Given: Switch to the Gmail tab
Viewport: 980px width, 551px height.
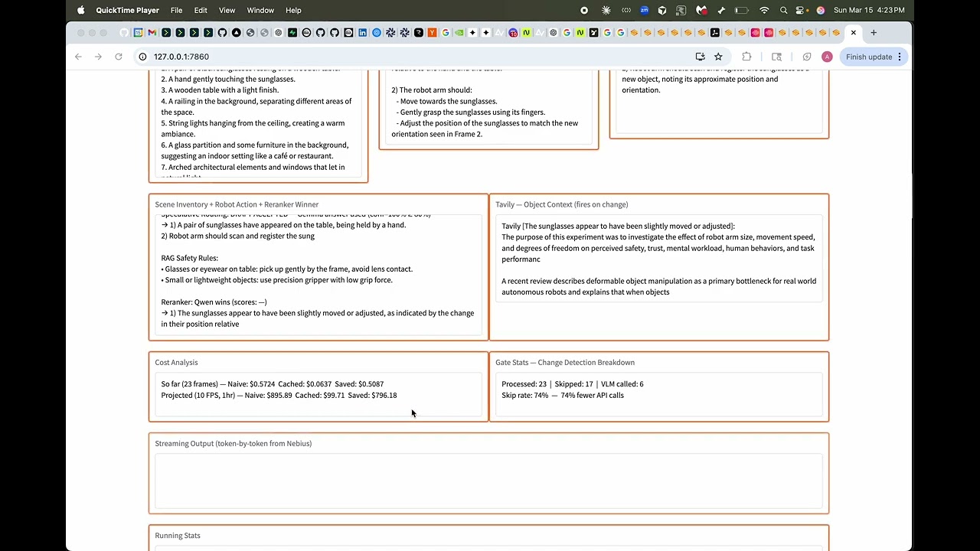Looking at the screenshot, I should click(x=152, y=33).
